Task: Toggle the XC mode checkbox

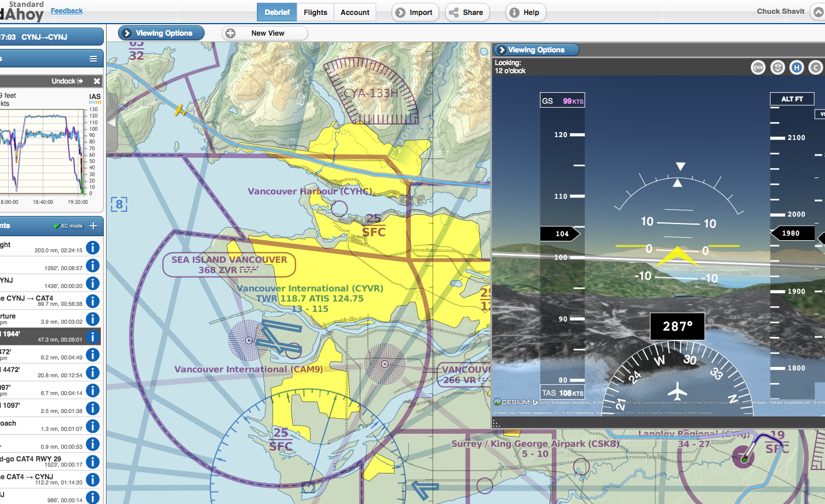Action: point(69,226)
